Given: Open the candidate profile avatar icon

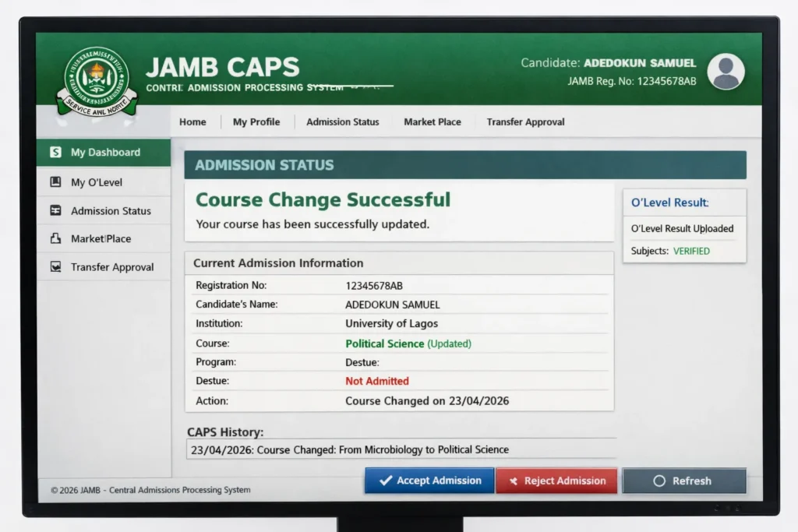Looking at the screenshot, I should 726,71.
